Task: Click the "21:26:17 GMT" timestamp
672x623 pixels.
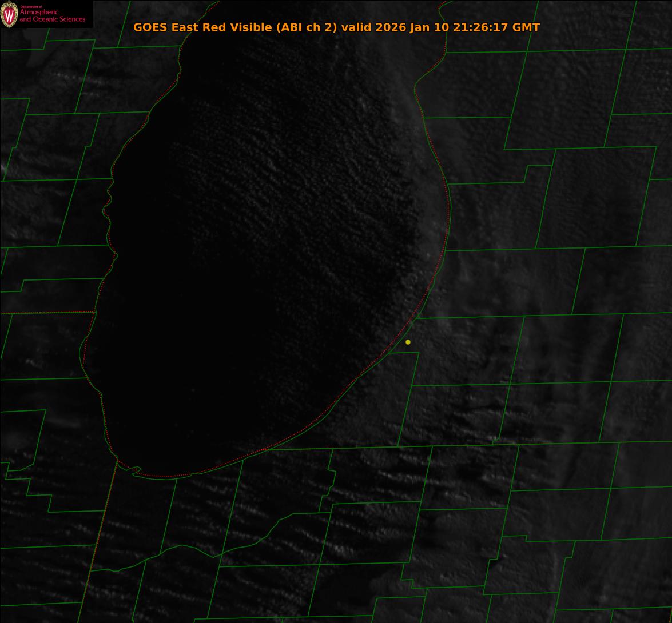Action: pos(496,27)
